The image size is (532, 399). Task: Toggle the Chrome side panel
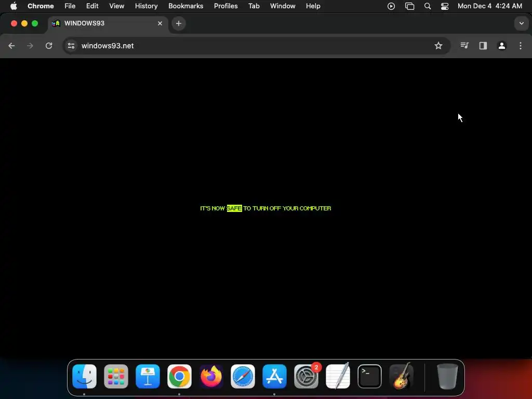coord(483,46)
